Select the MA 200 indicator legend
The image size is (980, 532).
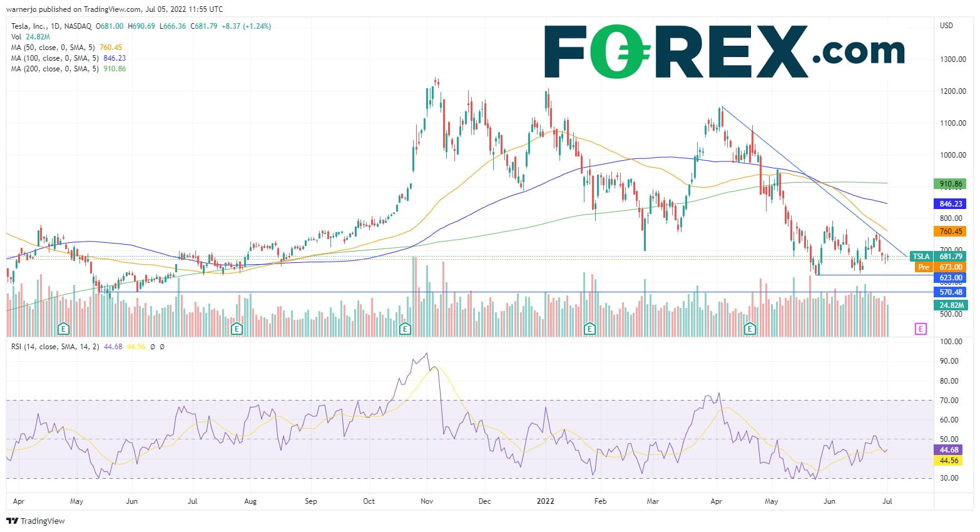coord(68,69)
